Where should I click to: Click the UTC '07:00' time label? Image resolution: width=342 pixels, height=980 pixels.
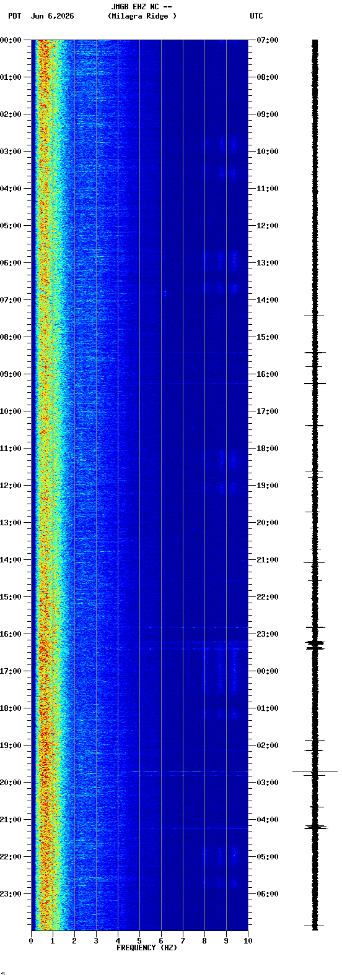pos(268,40)
